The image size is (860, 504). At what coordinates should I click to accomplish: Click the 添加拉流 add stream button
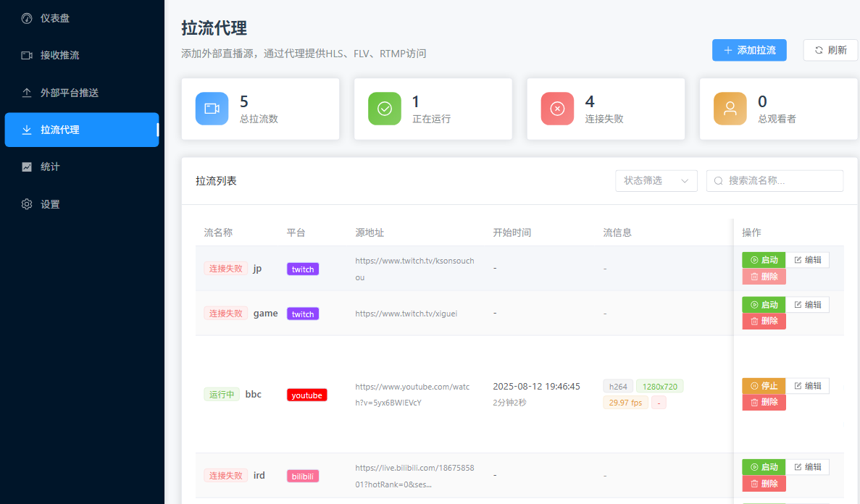(749, 50)
